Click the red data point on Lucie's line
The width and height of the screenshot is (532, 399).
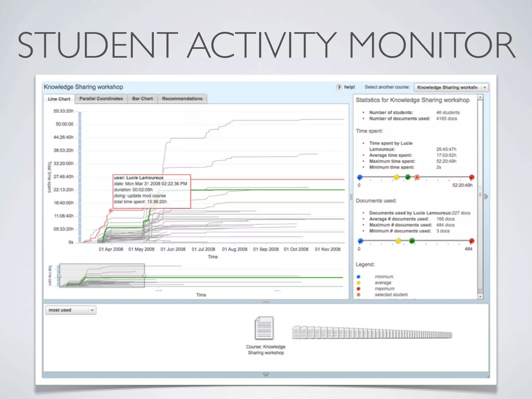[x=111, y=211]
